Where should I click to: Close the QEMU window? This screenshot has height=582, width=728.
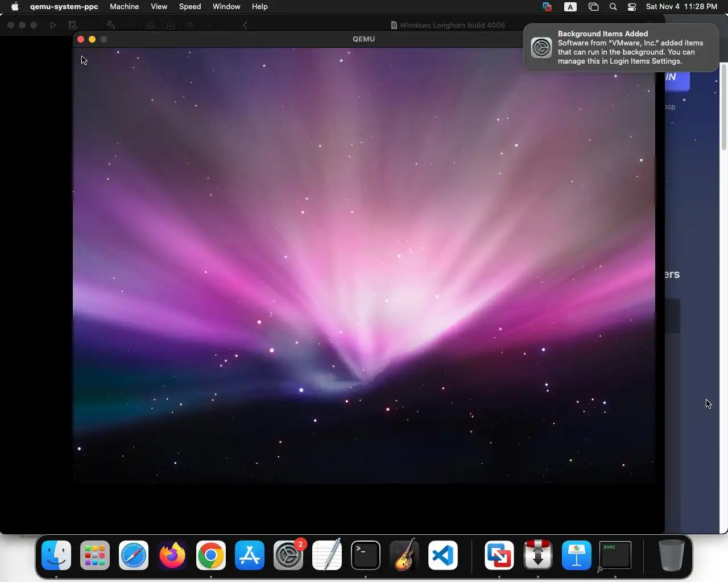tap(81, 39)
